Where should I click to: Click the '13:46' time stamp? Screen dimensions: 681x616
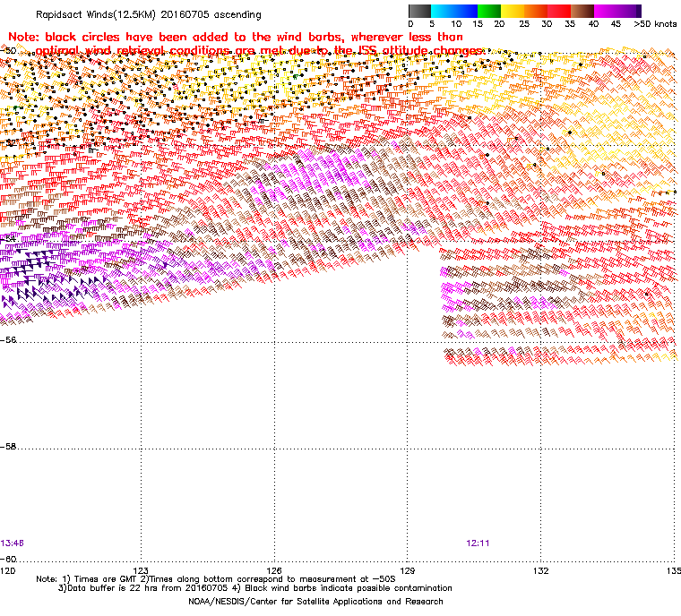(13, 543)
